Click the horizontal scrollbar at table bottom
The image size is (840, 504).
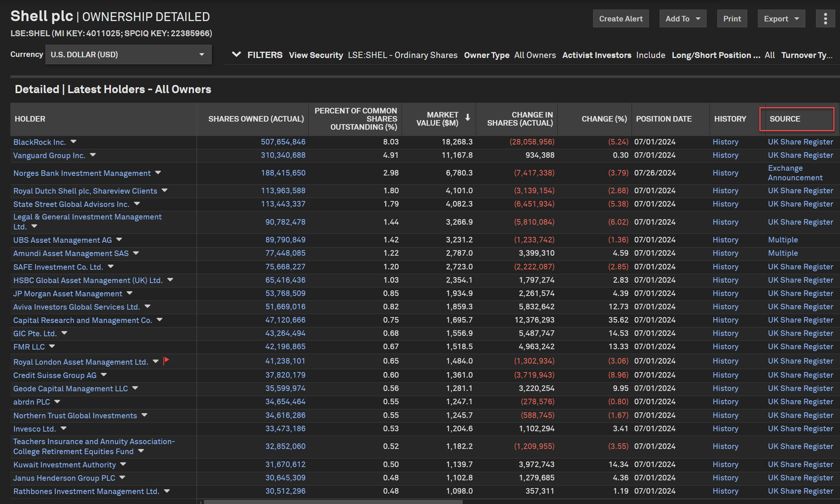coord(333,502)
